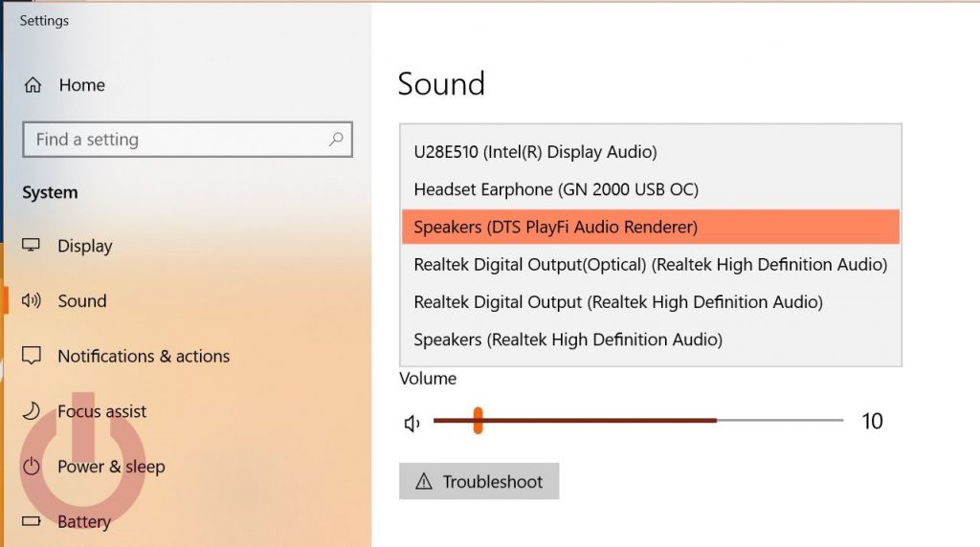Screen dimensions: 980x547
Task: Click the volume slider handle
Action: click(478, 420)
